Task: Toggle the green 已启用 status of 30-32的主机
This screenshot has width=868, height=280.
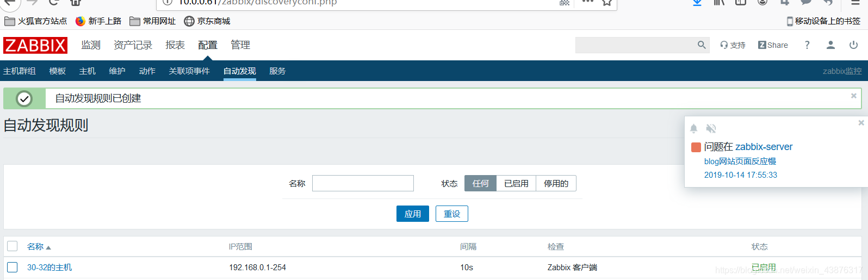Action: point(764,267)
